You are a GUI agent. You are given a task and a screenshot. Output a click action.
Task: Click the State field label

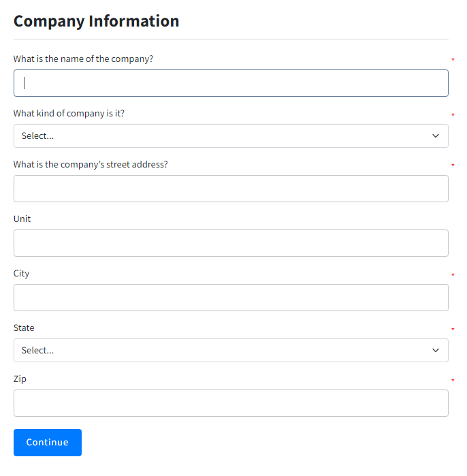[x=24, y=328]
